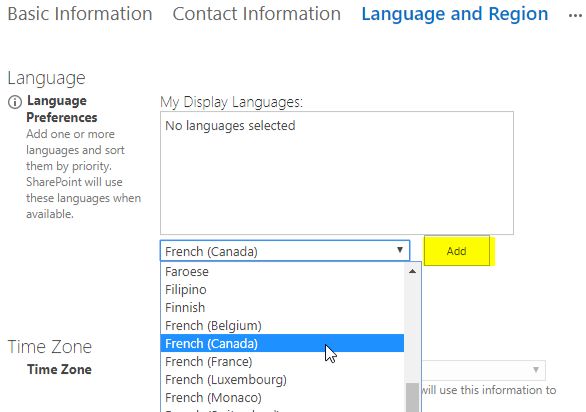The height and width of the screenshot is (412, 586).
Task: Click the language list scrollbar thumb
Action: coord(412,397)
